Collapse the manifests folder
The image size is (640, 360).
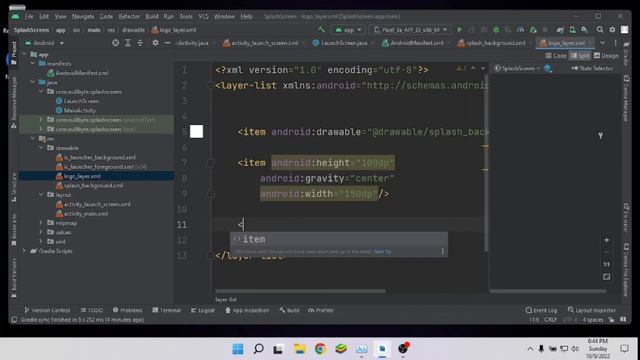point(33,63)
